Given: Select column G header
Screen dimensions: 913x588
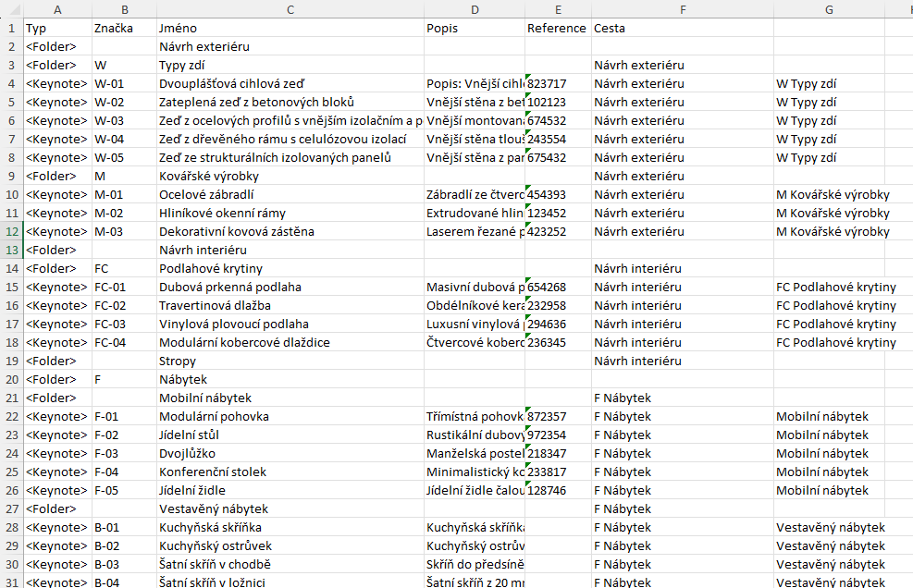Looking at the screenshot, I should (x=829, y=9).
